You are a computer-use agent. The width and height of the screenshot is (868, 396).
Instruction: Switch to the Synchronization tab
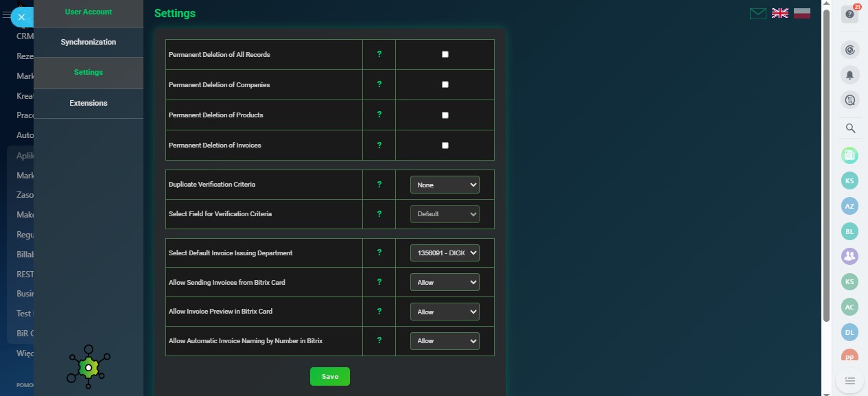[x=88, y=42]
